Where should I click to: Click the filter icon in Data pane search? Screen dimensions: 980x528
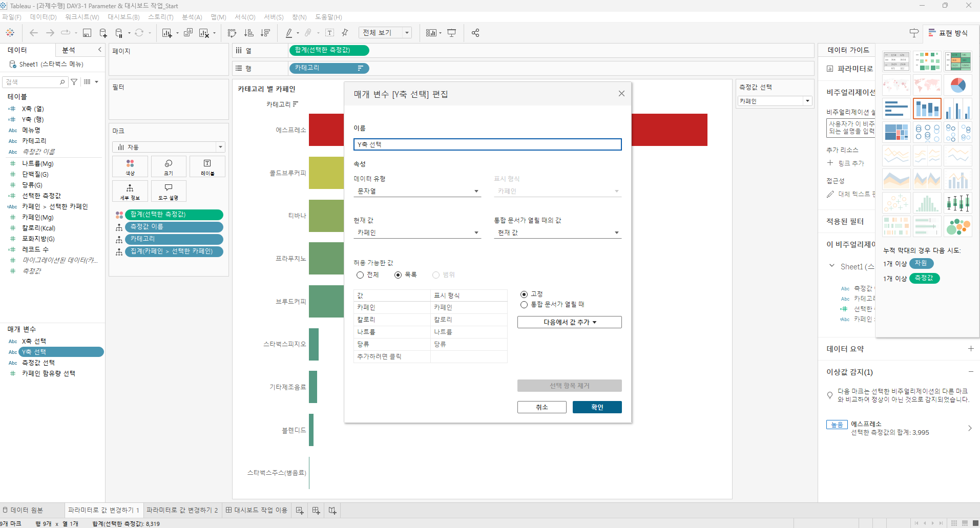[x=74, y=82]
